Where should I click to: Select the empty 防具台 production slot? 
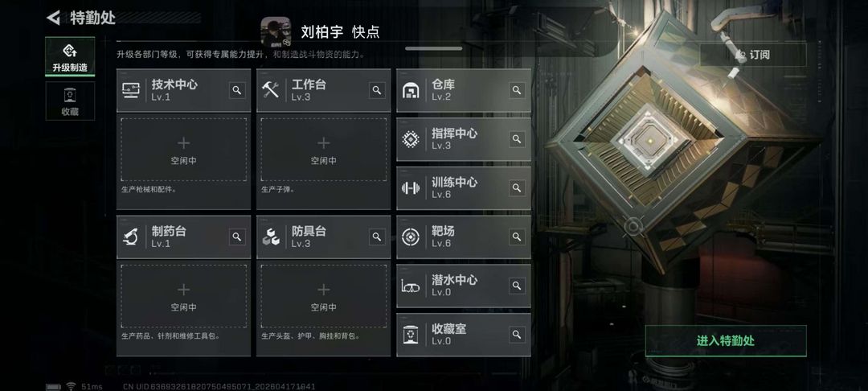(x=324, y=296)
